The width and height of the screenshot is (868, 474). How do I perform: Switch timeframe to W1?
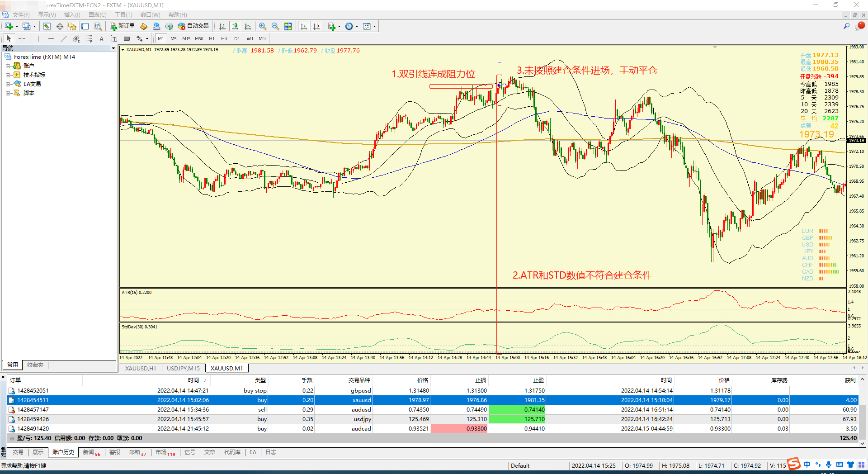(x=250, y=38)
